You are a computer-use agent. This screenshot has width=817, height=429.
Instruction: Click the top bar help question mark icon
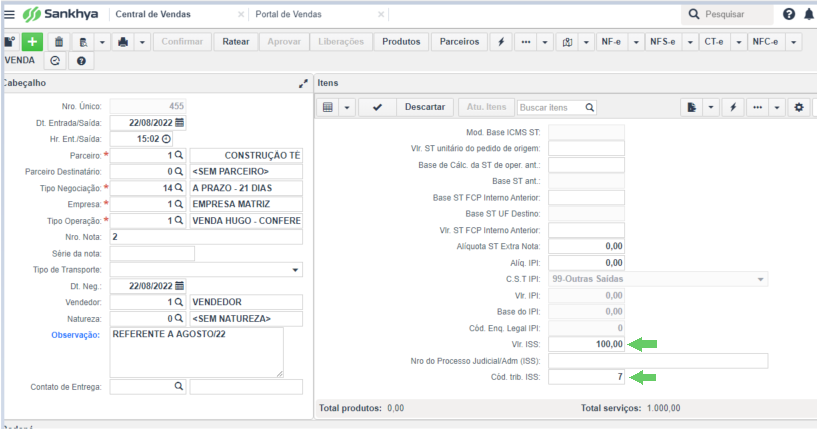(789, 14)
